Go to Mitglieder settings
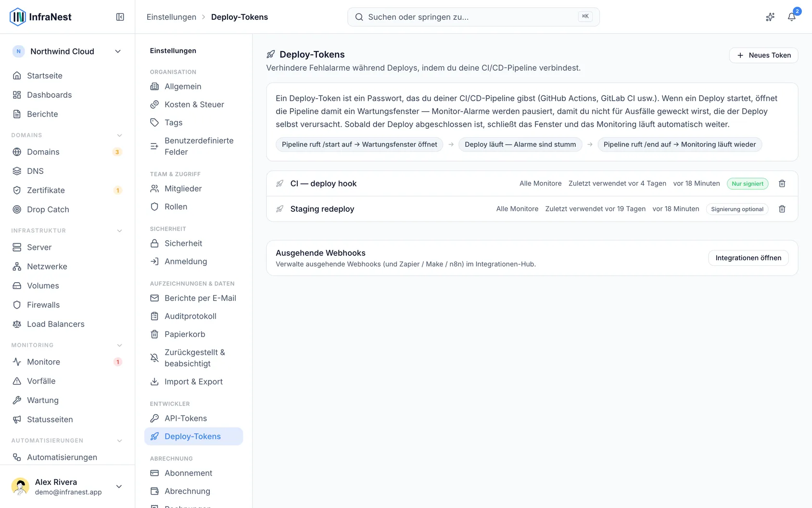Viewport: 812px width, 508px height. [193, 189]
